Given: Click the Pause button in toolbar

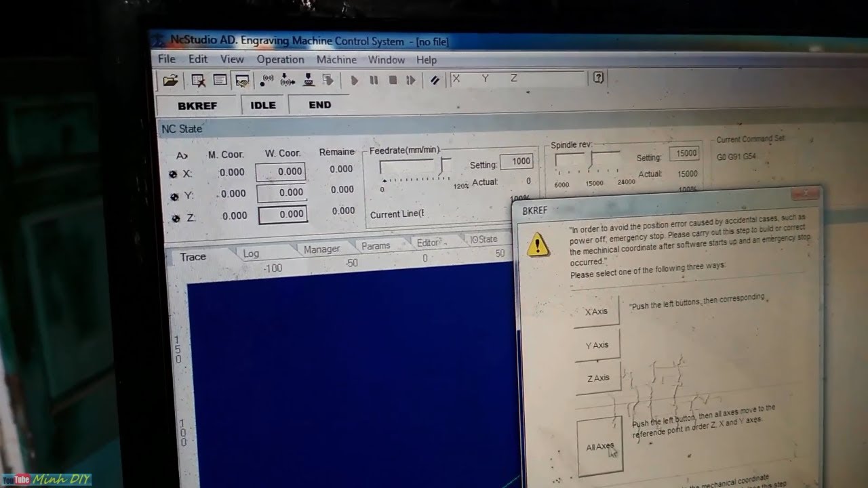Looking at the screenshot, I should pos(374,80).
